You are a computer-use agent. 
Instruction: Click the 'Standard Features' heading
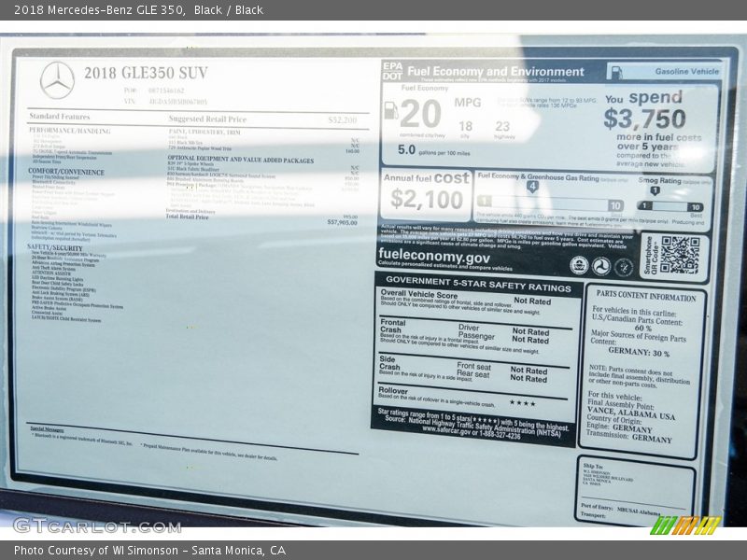point(59,116)
